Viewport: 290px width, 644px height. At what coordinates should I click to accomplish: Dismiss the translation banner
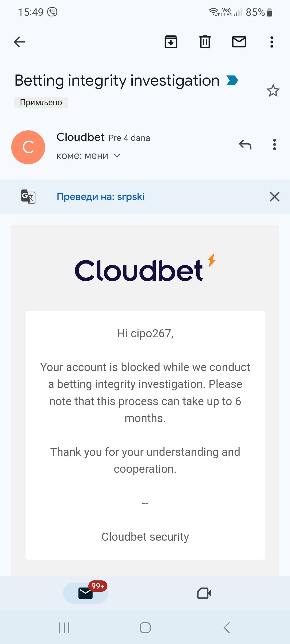tap(274, 197)
